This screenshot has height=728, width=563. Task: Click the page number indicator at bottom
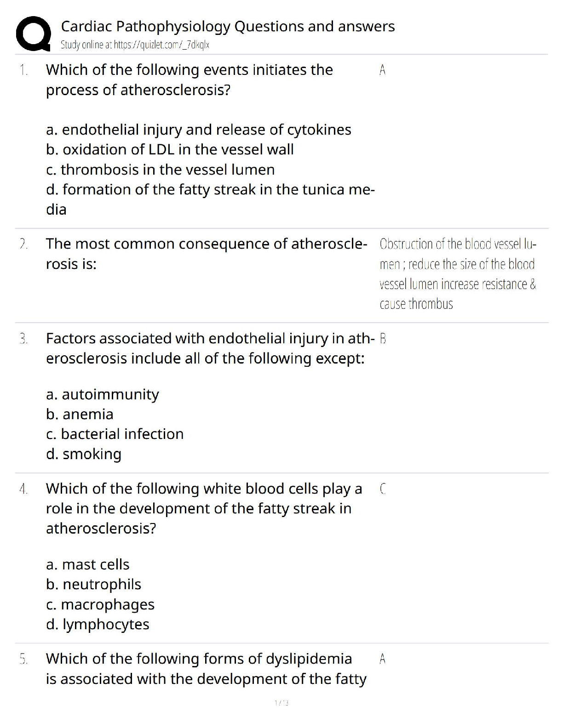(x=281, y=703)
